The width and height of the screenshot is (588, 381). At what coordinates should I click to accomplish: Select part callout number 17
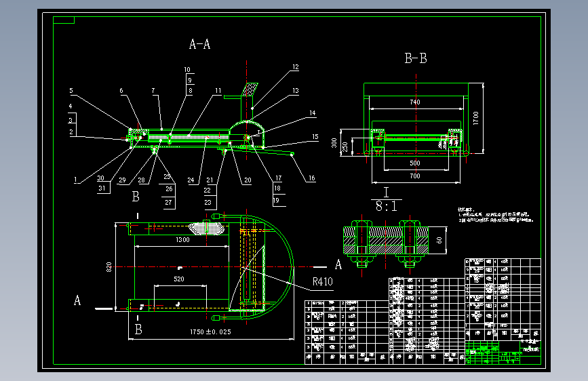tap(278, 178)
